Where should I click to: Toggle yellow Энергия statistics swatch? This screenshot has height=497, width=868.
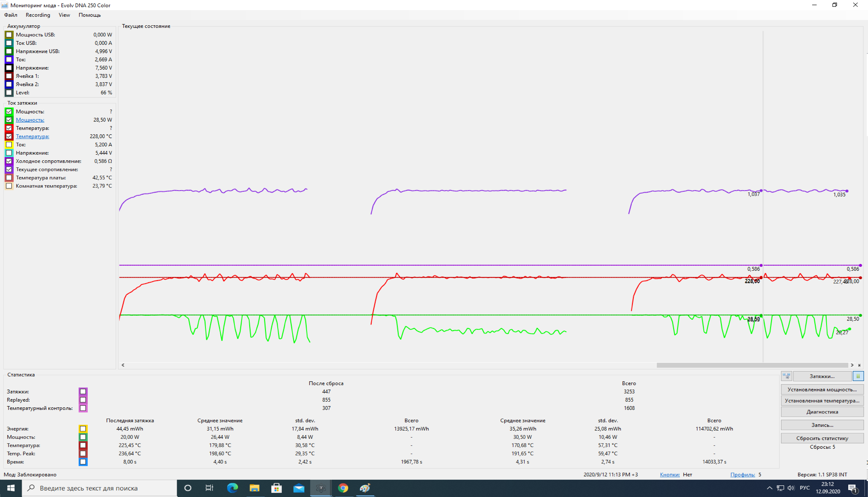click(x=83, y=429)
